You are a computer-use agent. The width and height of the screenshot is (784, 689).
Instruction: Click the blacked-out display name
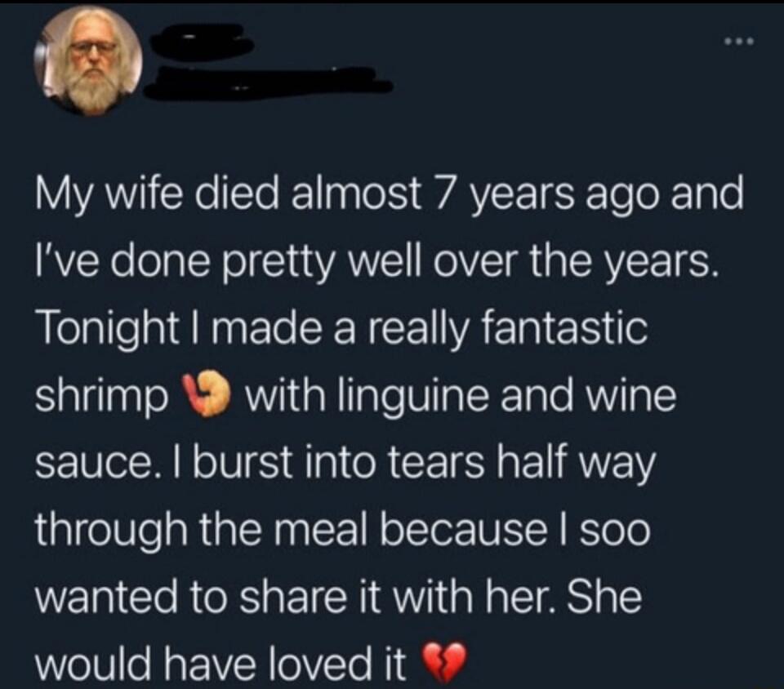[x=200, y=41]
